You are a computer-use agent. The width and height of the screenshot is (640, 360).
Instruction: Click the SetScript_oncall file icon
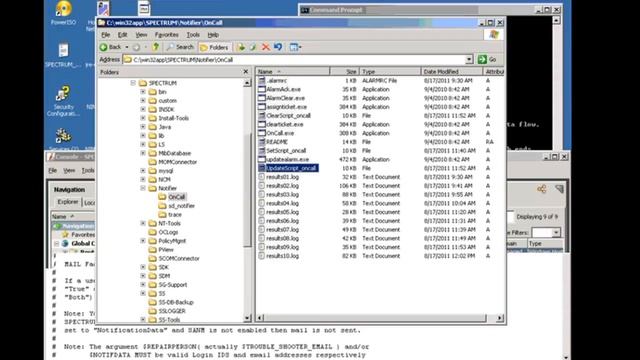(262, 151)
